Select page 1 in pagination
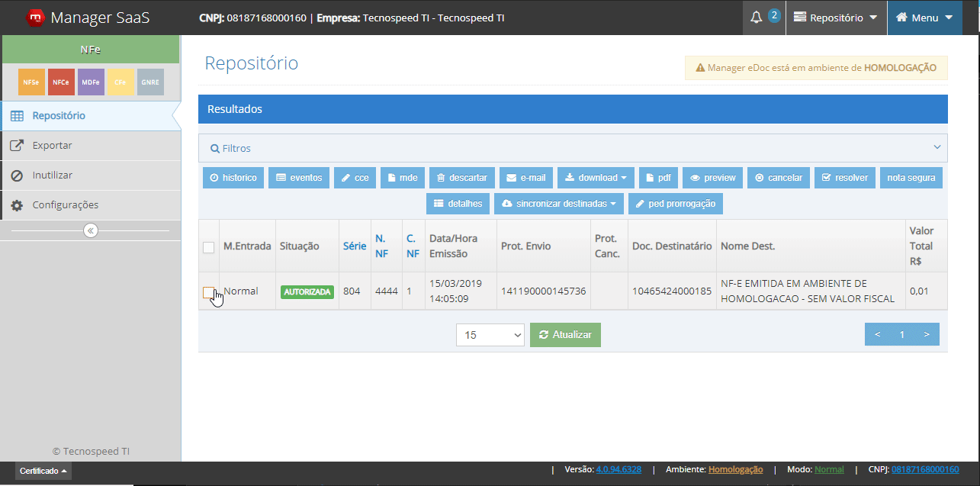980x486 pixels. [x=902, y=334]
